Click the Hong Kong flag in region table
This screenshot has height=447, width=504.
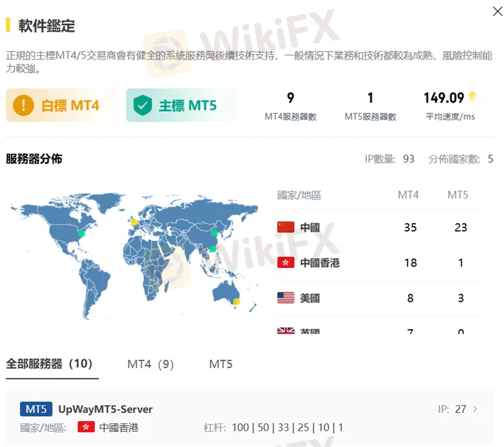point(286,263)
